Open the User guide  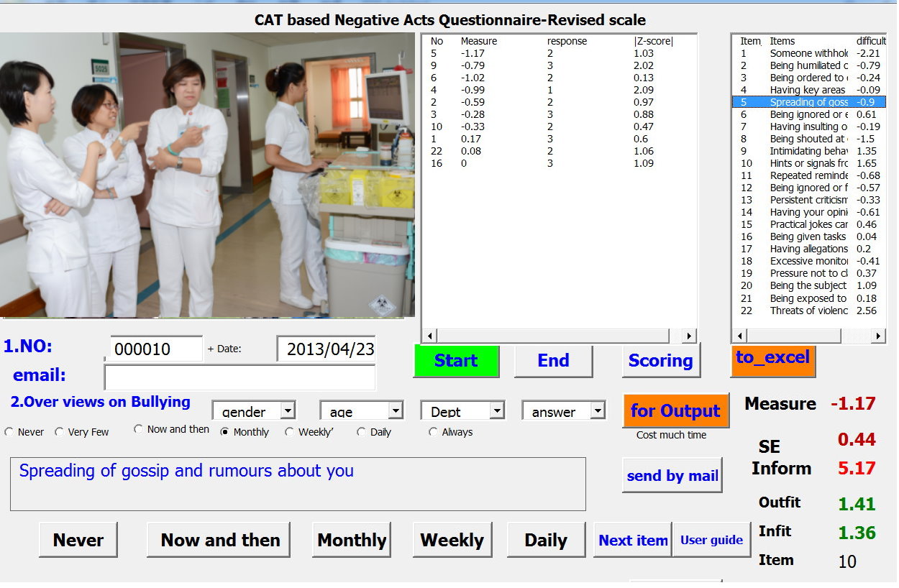[711, 541]
